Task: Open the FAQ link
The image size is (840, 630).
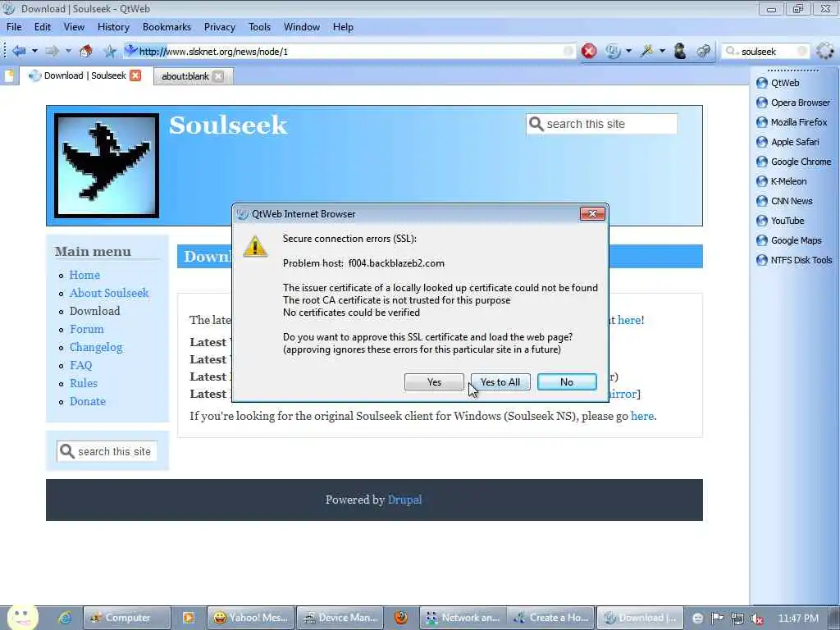Action: pyautogui.click(x=81, y=365)
